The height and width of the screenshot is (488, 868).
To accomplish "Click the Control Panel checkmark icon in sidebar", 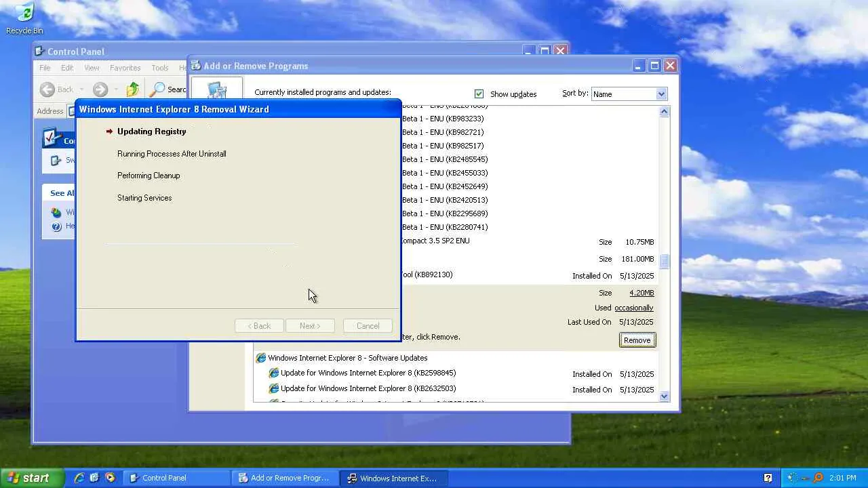I will coord(52,138).
